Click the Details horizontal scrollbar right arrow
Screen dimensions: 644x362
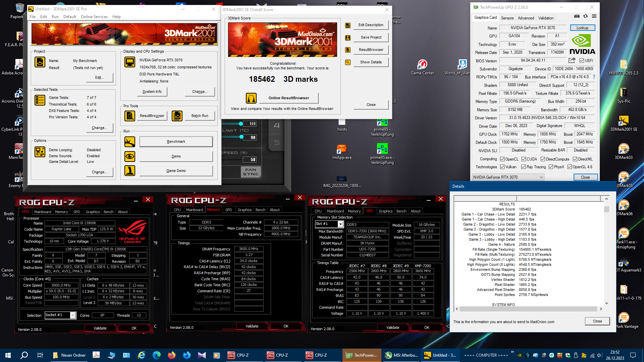tap(601, 309)
